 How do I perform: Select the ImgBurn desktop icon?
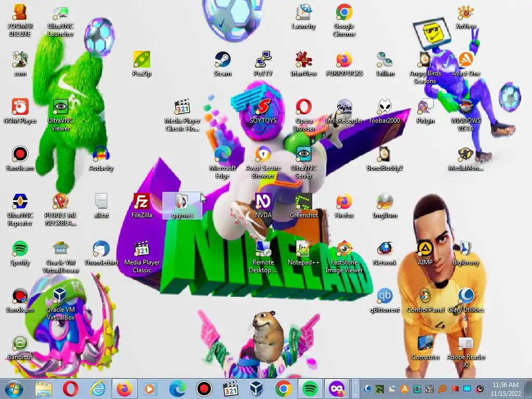384,205
